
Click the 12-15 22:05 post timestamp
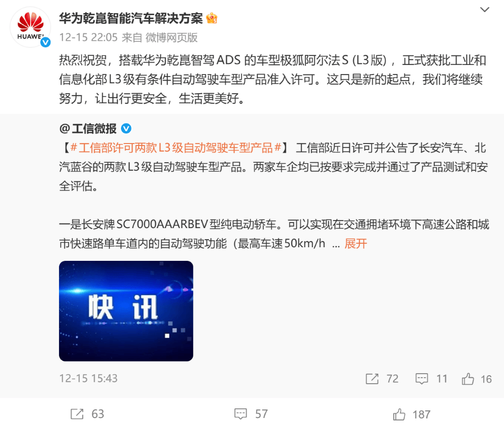(88, 37)
